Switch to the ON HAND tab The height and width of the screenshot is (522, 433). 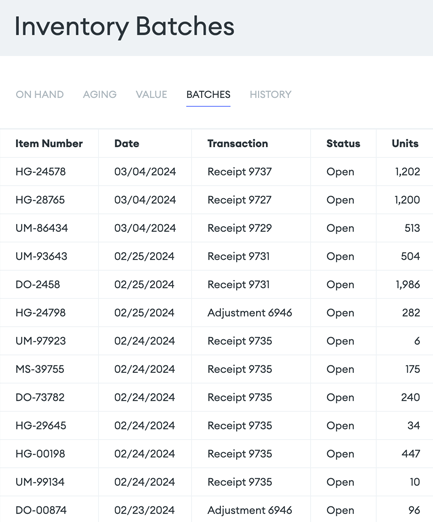[x=40, y=95]
